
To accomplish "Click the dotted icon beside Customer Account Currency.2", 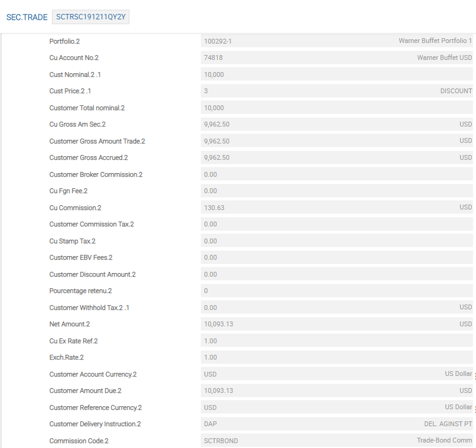I will pos(475,376).
